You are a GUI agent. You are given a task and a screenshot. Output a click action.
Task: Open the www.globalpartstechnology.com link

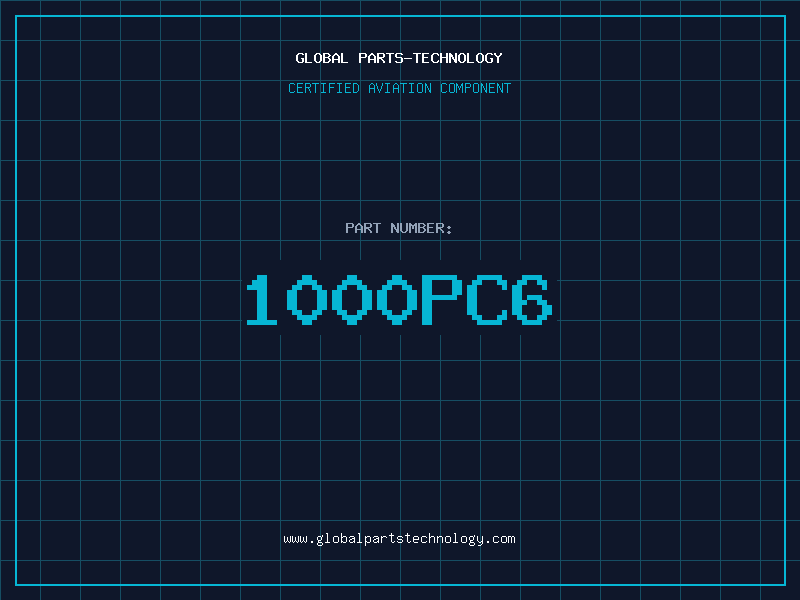[x=399, y=539]
